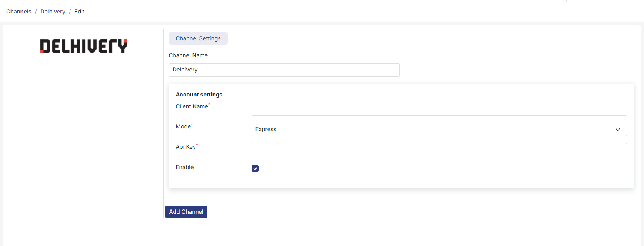
Task: Open the Channel Settings tab
Action: pos(198,38)
